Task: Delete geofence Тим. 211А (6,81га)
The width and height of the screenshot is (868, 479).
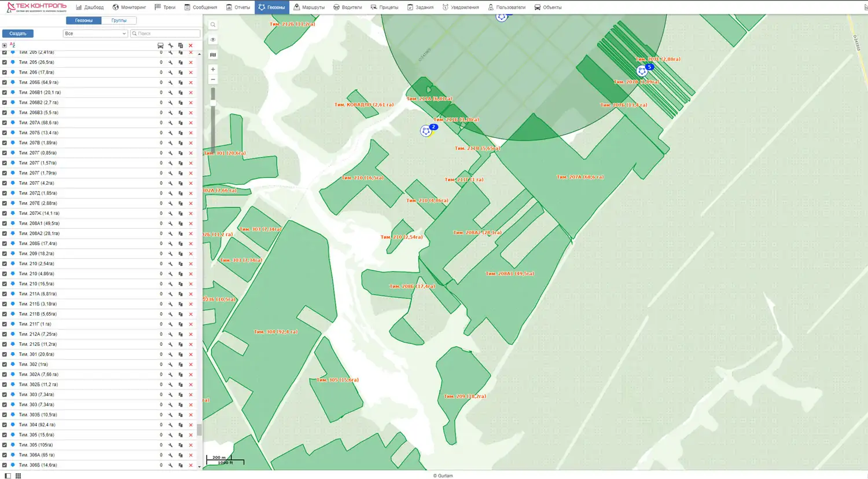Action: pos(190,294)
